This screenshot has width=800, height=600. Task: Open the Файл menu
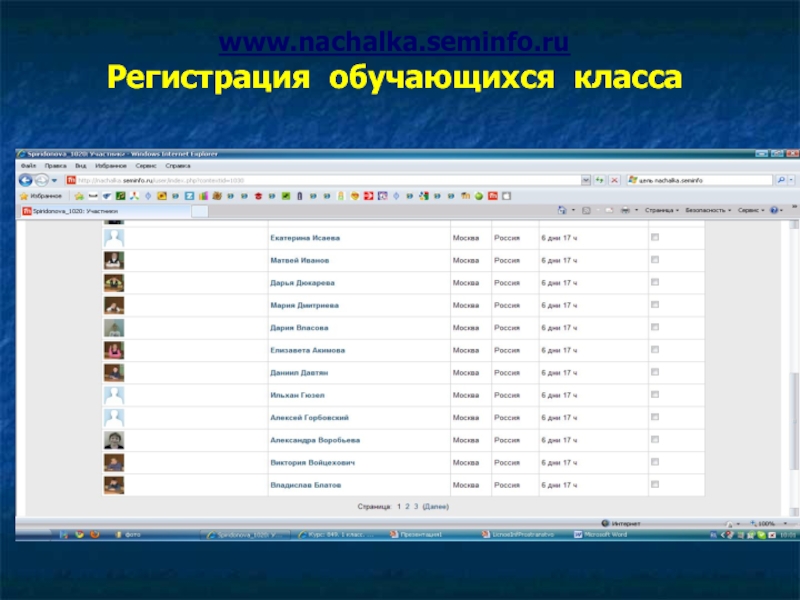(27, 165)
